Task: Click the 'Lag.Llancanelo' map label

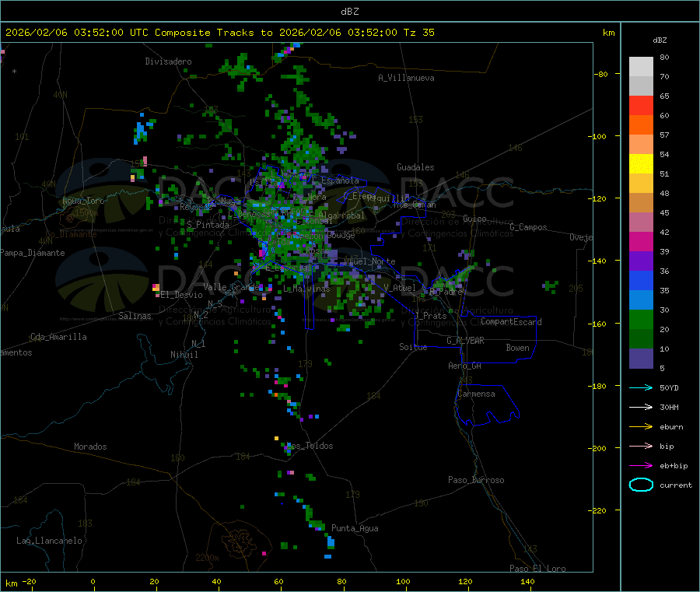Action: point(50,541)
